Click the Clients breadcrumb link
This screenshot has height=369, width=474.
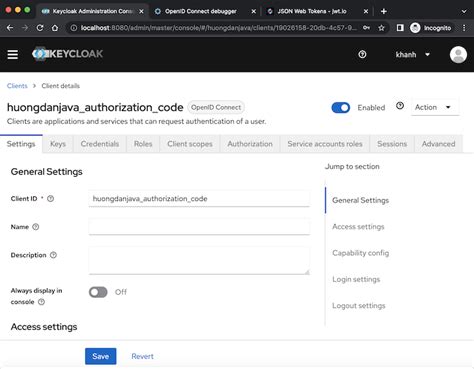(x=17, y=86)
